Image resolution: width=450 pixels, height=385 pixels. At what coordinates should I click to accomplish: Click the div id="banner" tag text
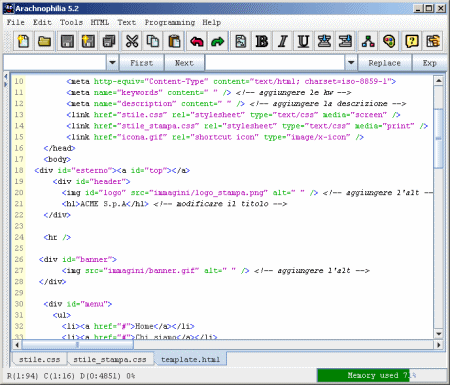(78, 259)
